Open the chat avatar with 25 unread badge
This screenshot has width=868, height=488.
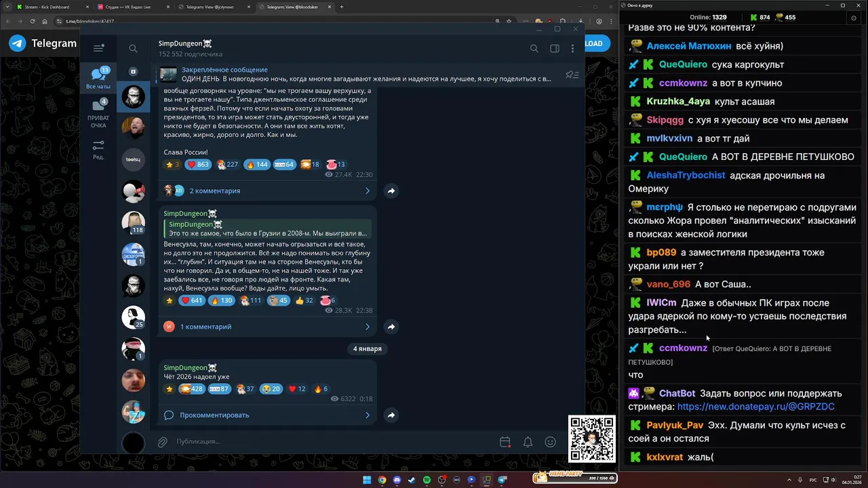(133, 317)
